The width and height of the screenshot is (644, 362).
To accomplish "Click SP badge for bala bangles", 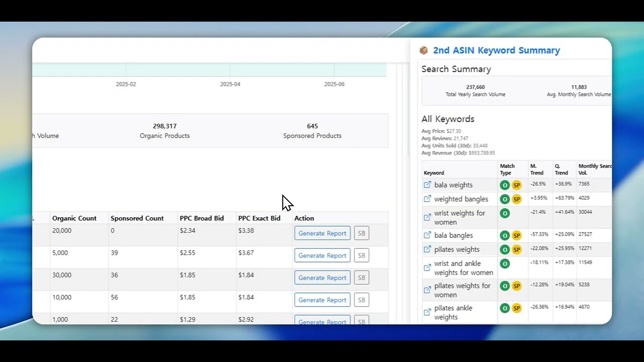I will tap(517, 235).
